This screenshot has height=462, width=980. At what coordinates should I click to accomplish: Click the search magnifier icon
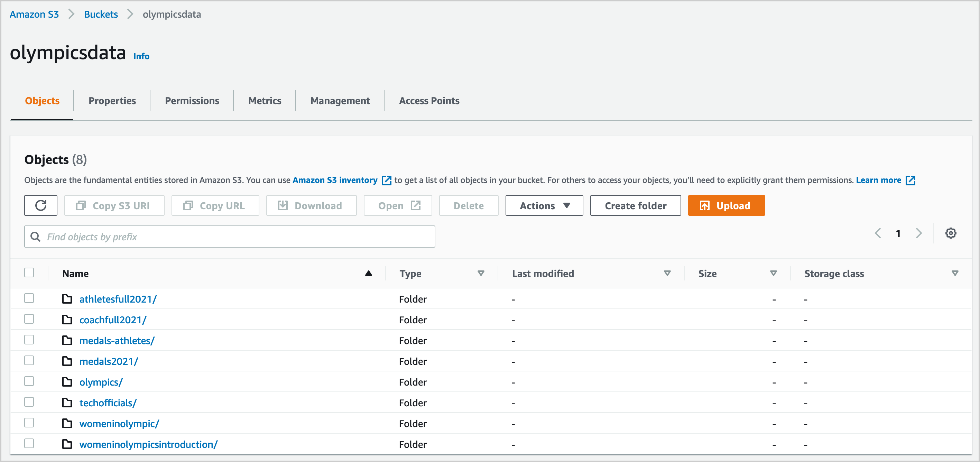coord(35,237)
